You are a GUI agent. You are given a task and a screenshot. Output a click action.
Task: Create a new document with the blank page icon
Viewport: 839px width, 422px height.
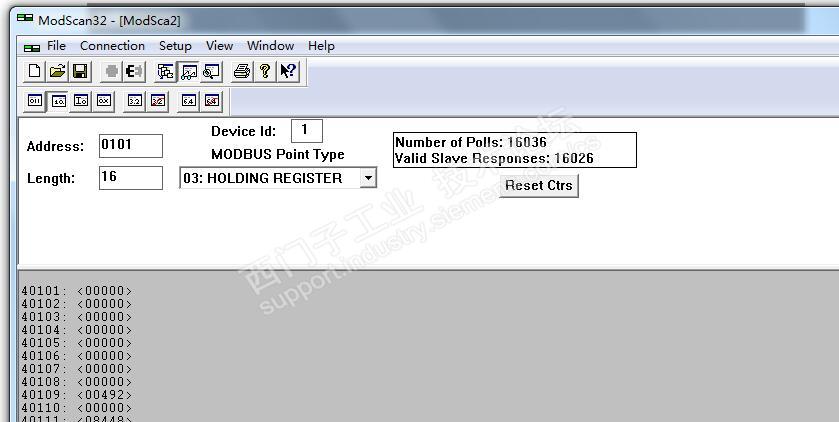[x=35, y=71]
